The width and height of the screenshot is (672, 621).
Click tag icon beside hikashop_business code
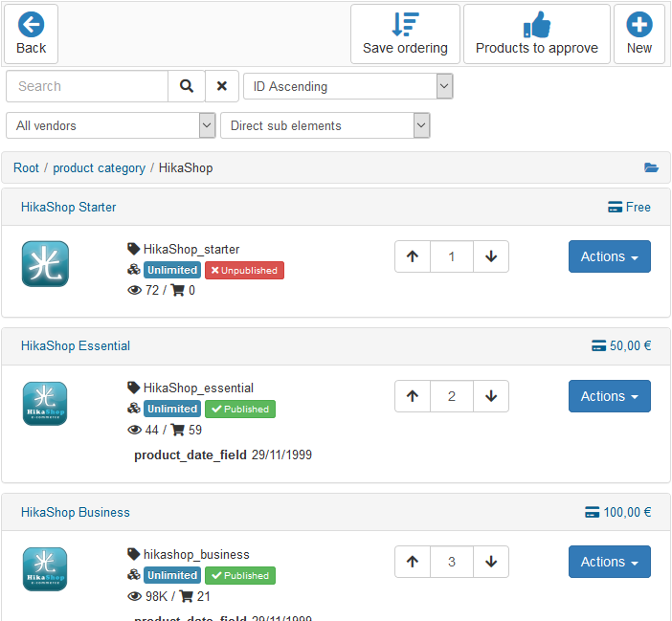(134, 554)
